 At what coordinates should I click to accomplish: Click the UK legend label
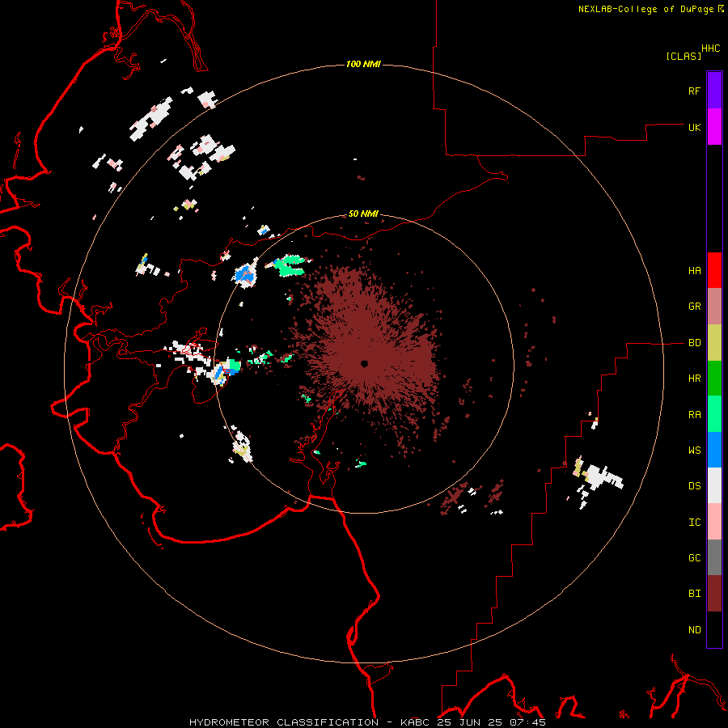(x=695, y=127)
